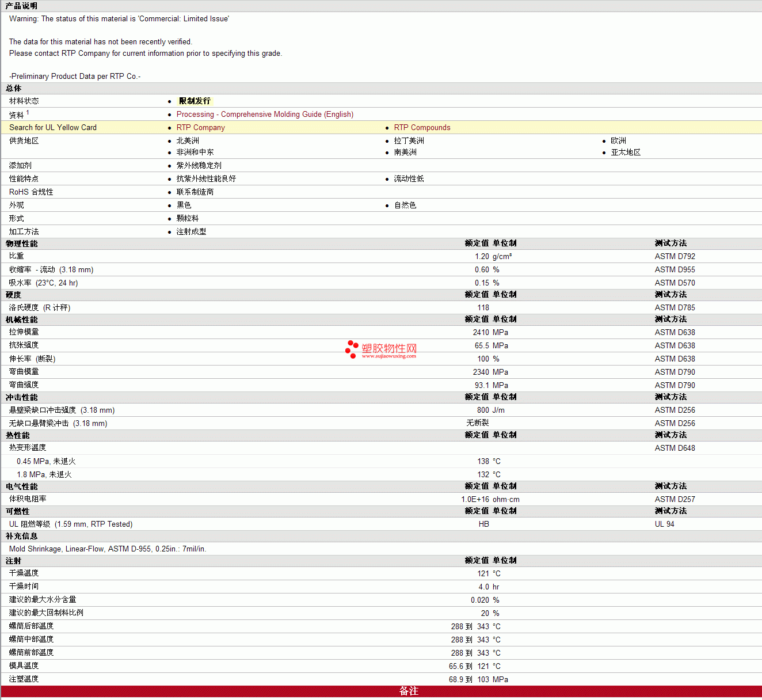Click the '注射成型' processing method entry

pos(192,232)
